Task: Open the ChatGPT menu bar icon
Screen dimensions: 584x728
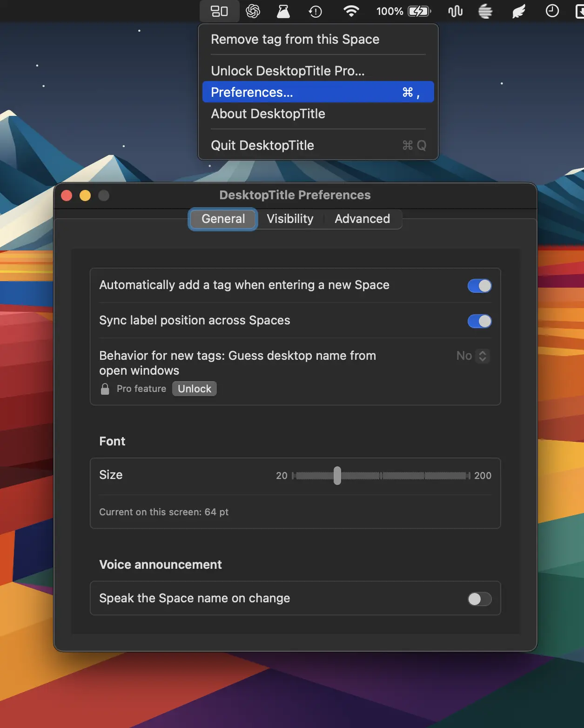Action: click(253, 11)
